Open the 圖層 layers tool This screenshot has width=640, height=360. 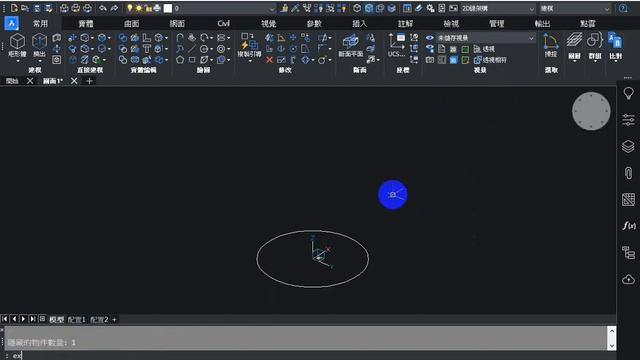574,46
